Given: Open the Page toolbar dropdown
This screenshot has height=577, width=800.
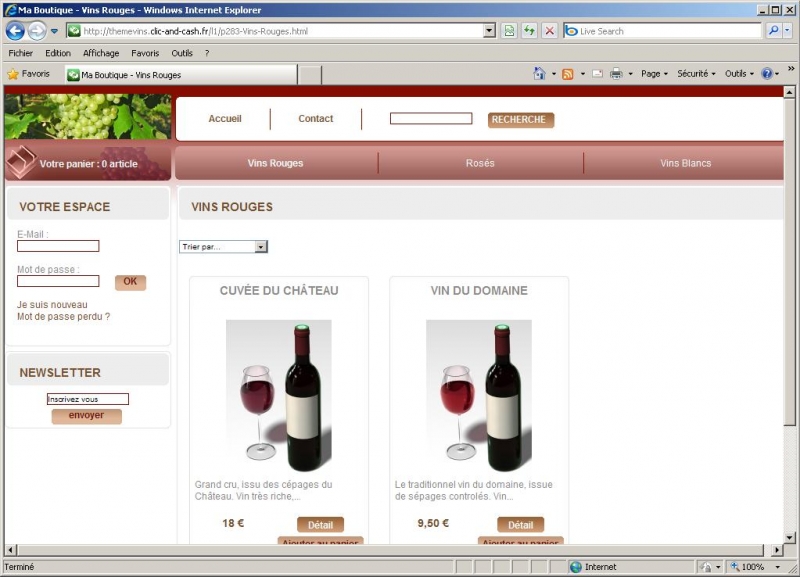Looking at the screenshot, I should click(x=654, y=74).
